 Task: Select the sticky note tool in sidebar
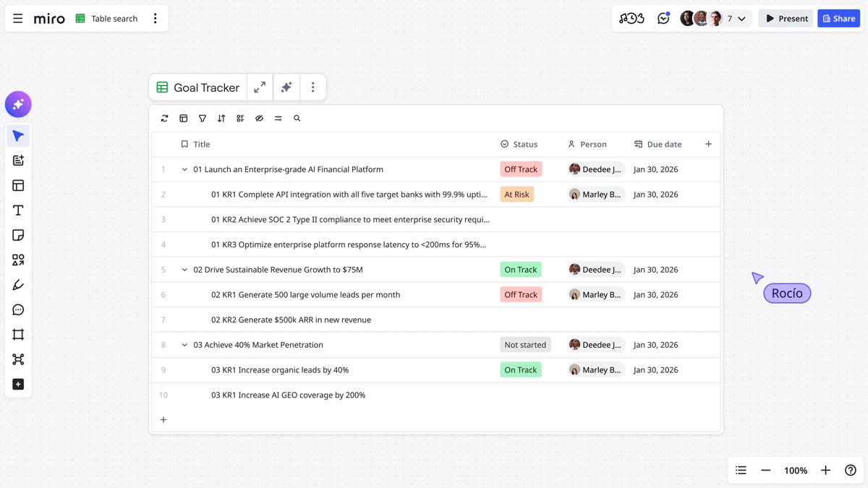pos(18,235)
